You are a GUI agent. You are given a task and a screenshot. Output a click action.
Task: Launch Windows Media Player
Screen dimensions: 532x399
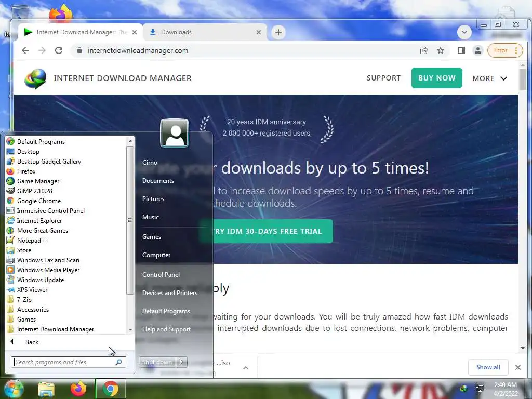[x=48, y=270]
